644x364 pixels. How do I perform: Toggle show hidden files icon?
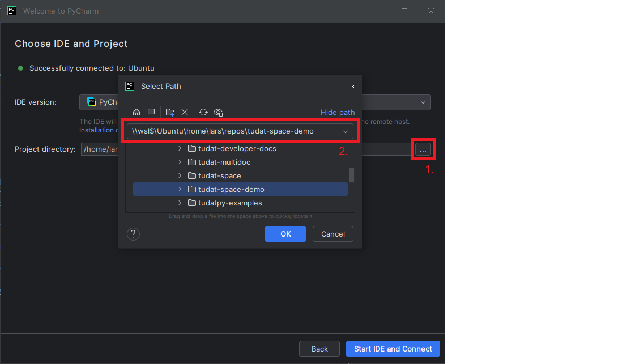click(x=218, y=112)
